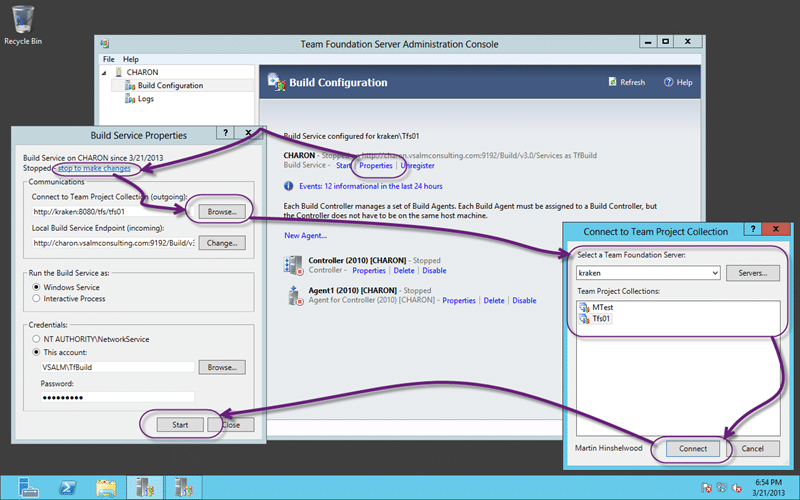Open Agent1 Properties link
The width and height of the screenshot is (800, 500).
(x=459, y=301)
